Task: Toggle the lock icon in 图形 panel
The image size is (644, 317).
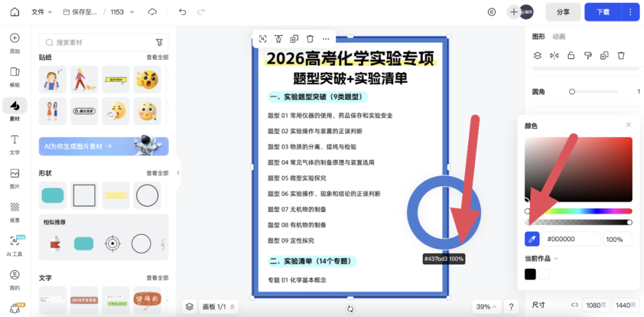Action: pyautogui.click(x=571, y=56)
